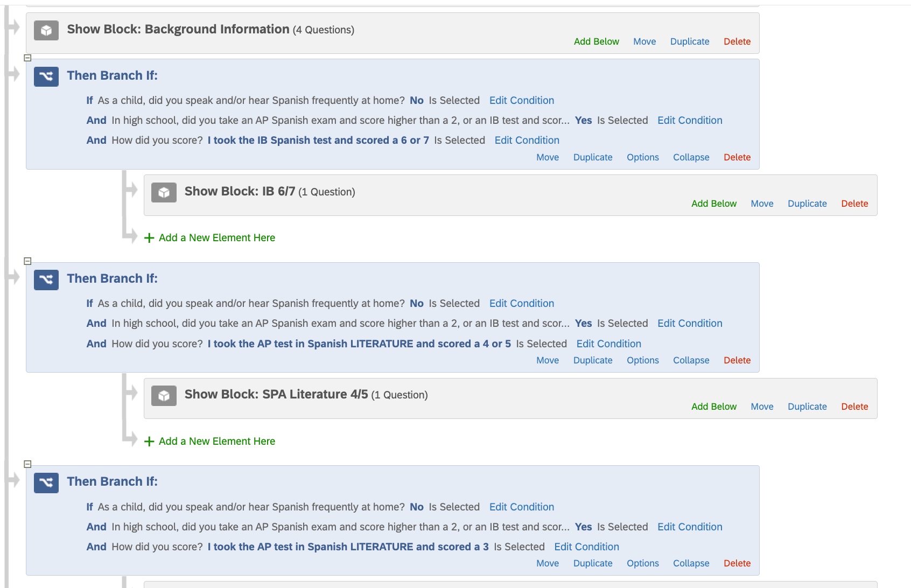Duplicate the IB 6/7 block

(x=807, y=204)
